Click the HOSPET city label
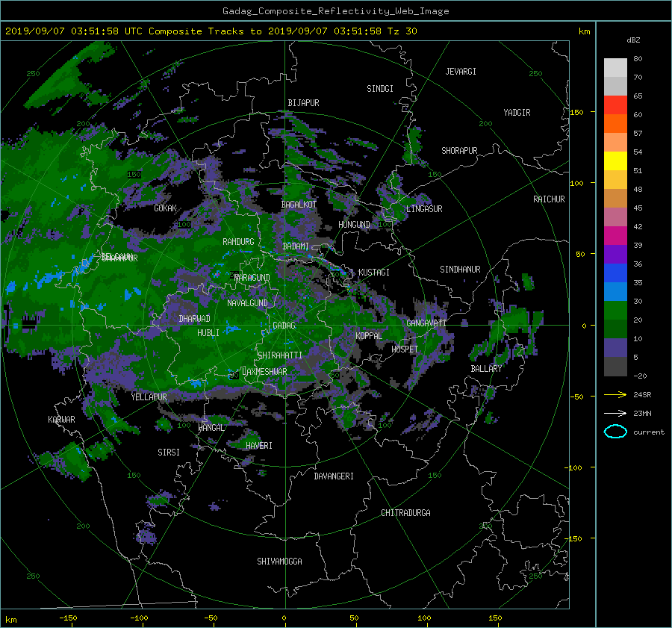The image size is (672, 628). pos(405,349)
